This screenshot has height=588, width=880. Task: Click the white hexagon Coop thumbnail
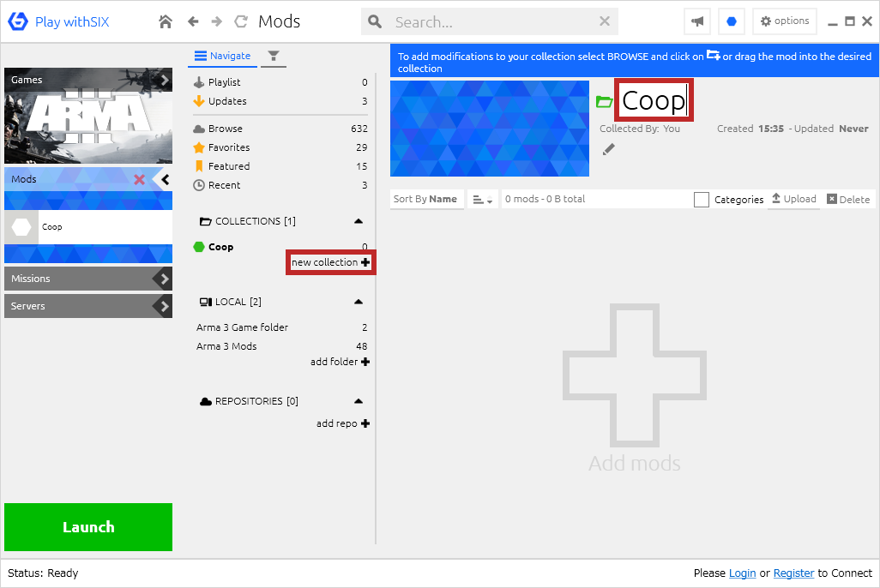click(x=21, y=227)
